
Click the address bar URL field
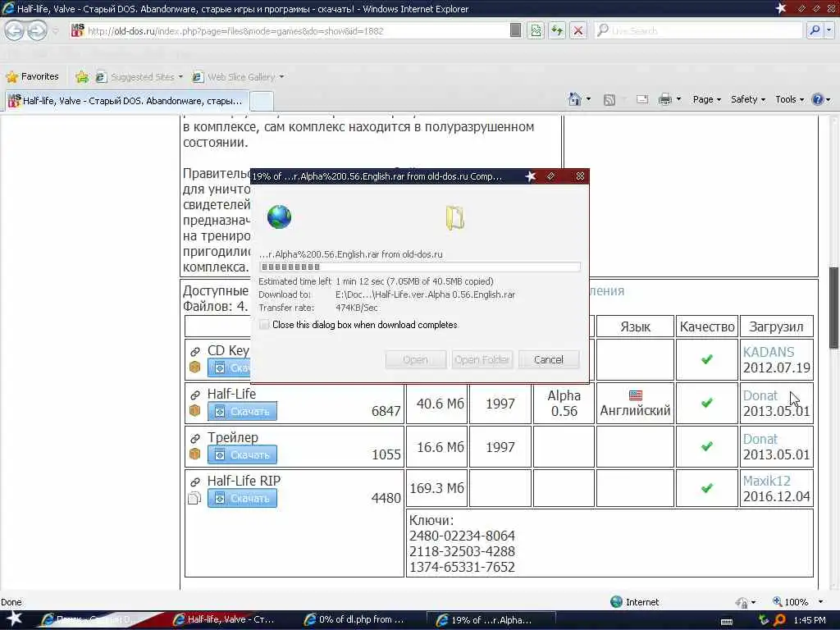(290, 30)
